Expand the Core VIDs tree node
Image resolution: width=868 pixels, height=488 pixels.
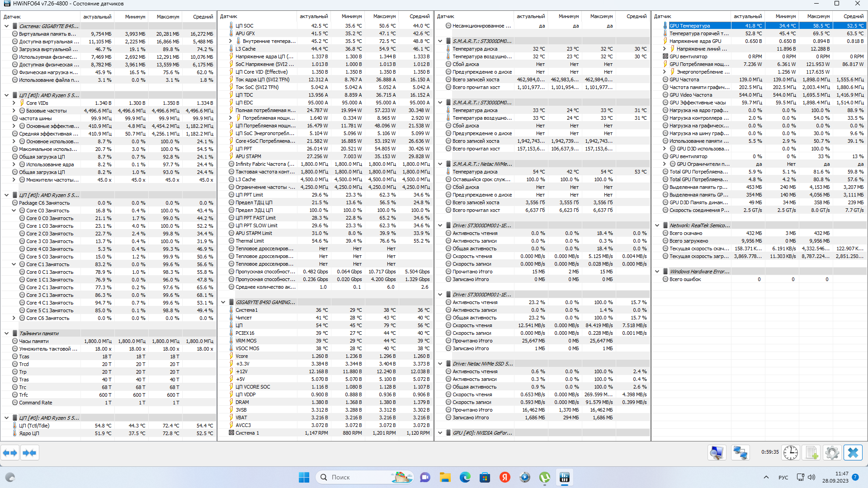[14, 103]
